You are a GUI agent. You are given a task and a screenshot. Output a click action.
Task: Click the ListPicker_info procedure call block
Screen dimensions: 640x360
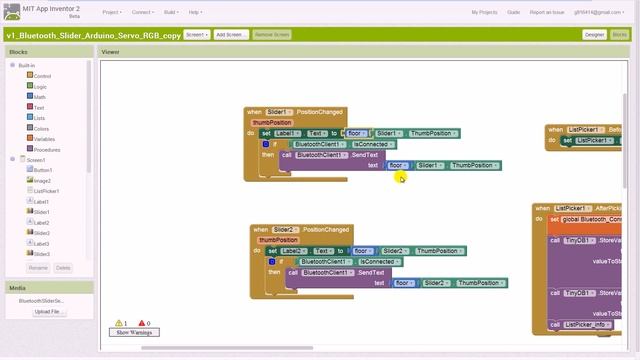click(581, 325)
